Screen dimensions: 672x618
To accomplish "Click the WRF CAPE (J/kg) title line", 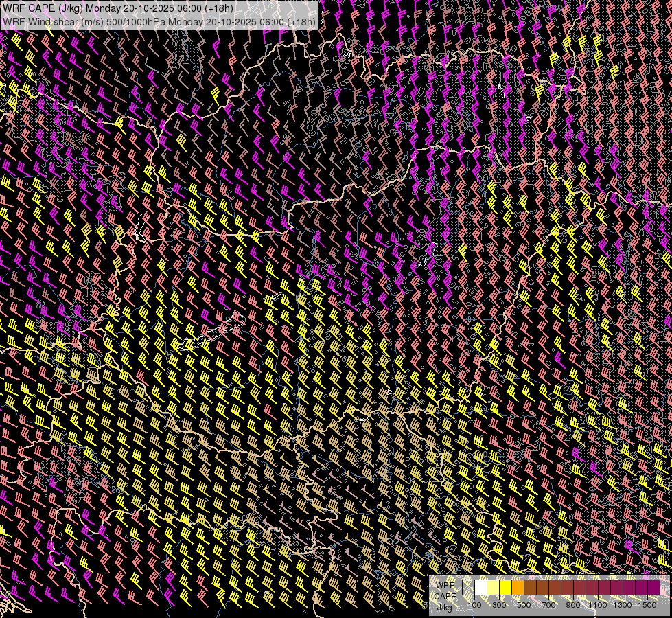I will pyautogui.click(x=118, y=9).
